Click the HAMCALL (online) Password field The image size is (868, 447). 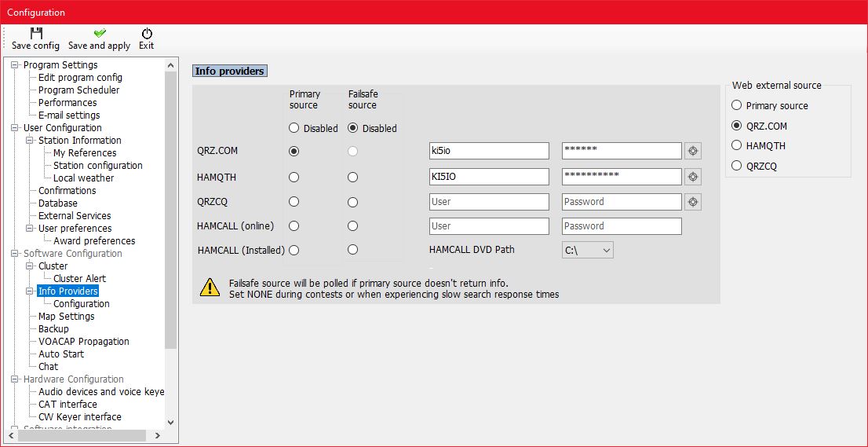click(622, 226)
